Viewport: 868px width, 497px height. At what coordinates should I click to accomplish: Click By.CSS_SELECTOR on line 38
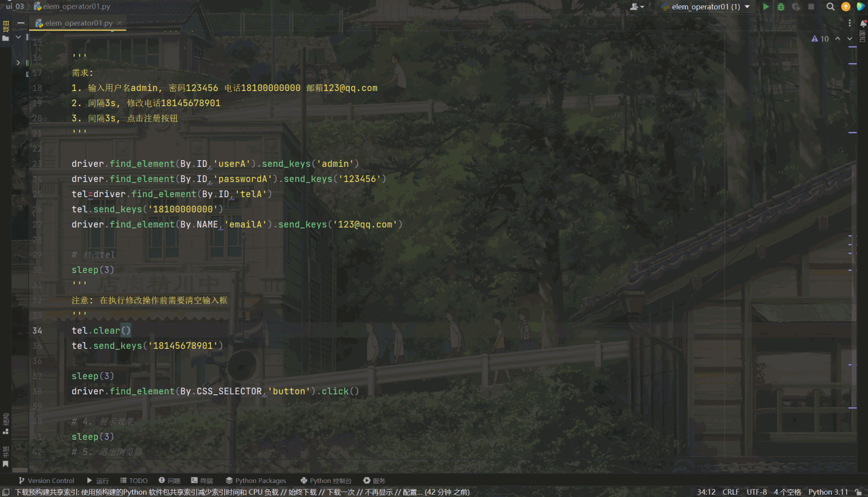click(221, 391)
